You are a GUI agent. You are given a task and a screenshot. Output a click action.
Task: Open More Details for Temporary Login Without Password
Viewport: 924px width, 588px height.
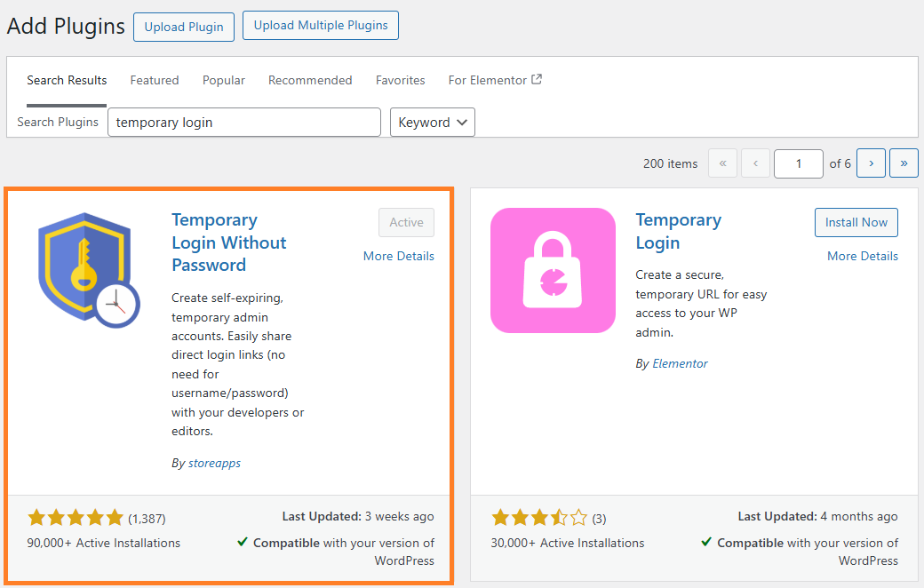pyautogui.click(x=398, y=256)
